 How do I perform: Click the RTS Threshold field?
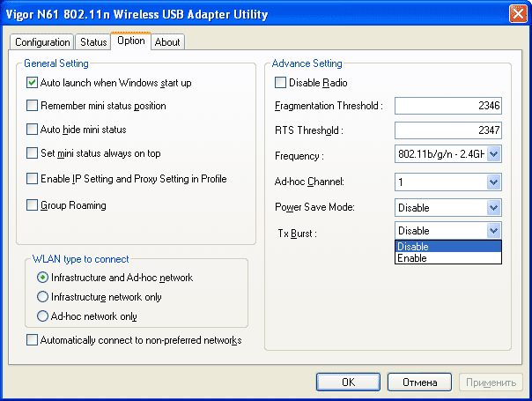(x=447, y=130)
